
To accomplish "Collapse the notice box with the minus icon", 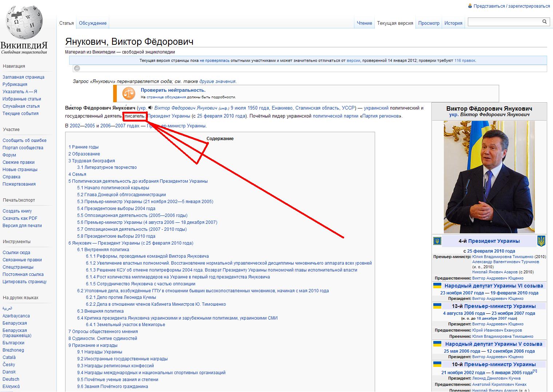I will [77, 68].
